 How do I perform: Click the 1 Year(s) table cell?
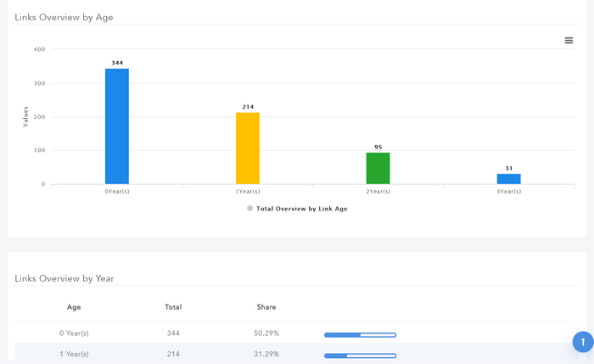tap(74, 354)
